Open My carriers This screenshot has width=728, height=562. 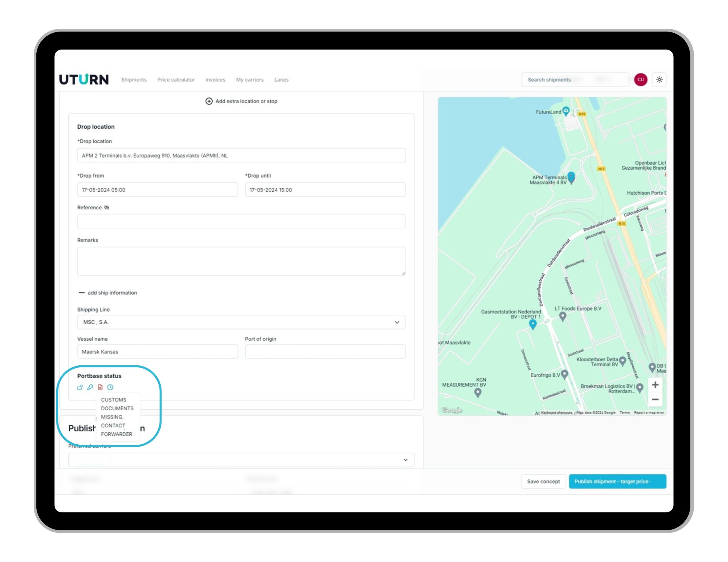coord(250,80)
